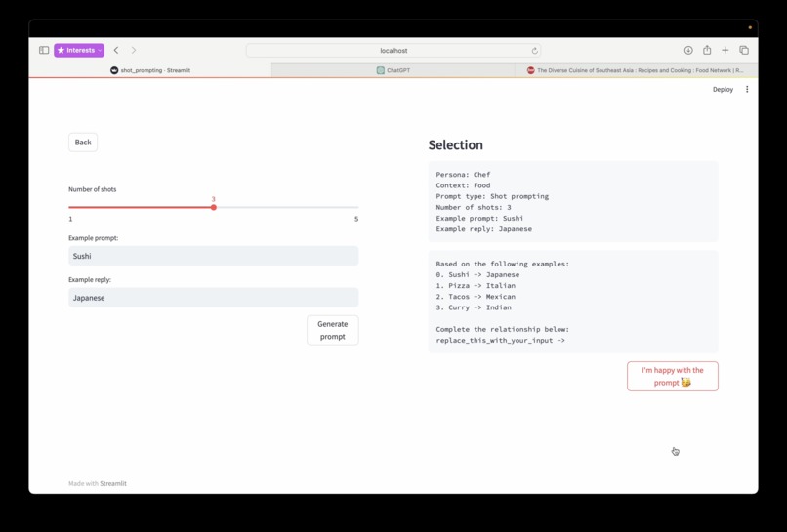Toggle the Safari sidebar icon
The image size is (787, 532).
[x=44, y=50]
